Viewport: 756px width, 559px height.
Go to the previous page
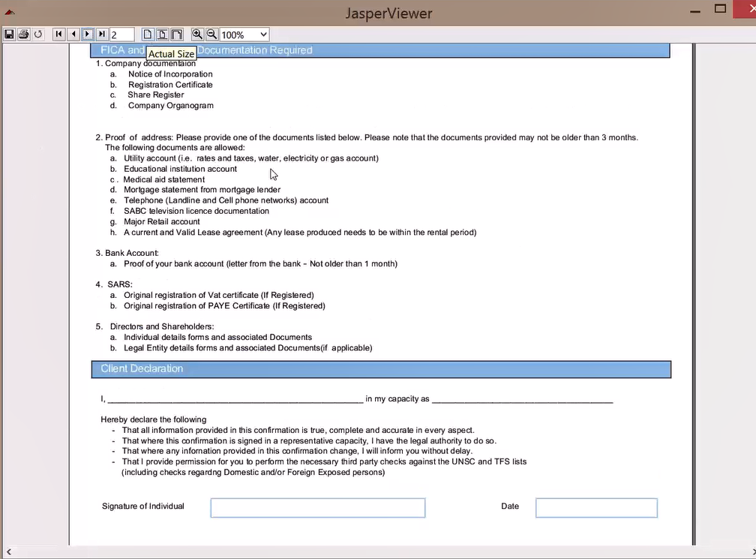[x=73, y=35]
